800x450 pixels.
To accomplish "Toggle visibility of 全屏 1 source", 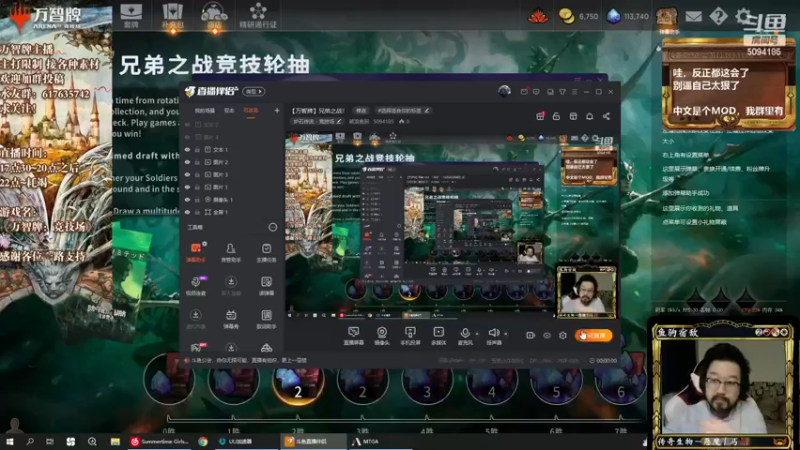I will coord(187,212).
